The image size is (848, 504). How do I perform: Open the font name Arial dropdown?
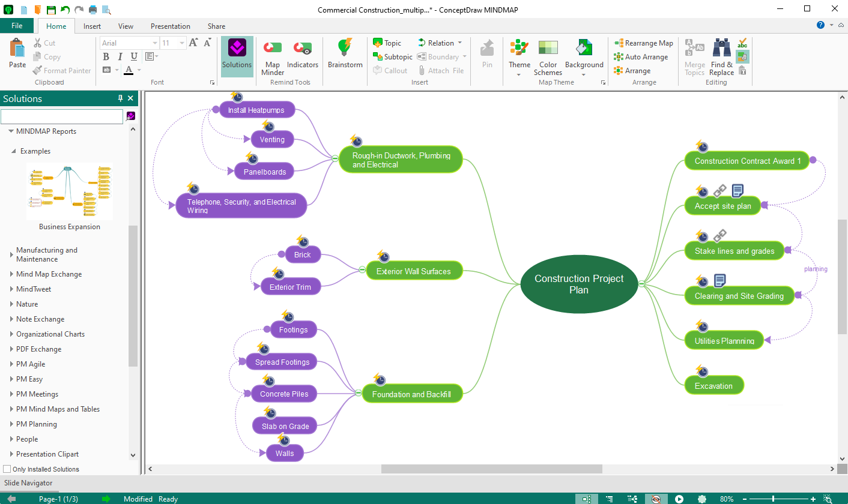(155, 43)
